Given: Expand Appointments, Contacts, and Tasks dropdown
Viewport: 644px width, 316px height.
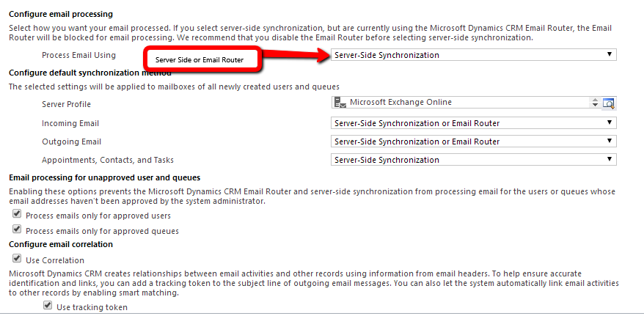Looking at the screenshot, I should (x=474, y=160).
